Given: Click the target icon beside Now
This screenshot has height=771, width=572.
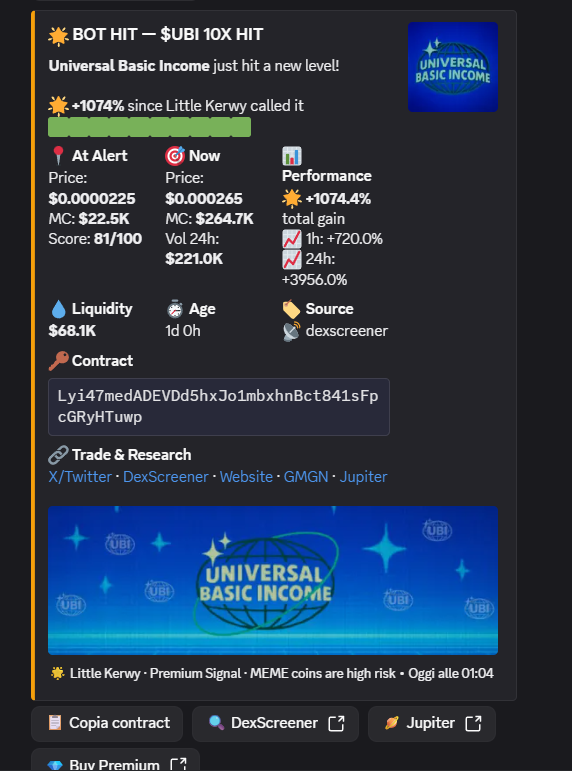Looking at the screenshot, I should point(175,156).
